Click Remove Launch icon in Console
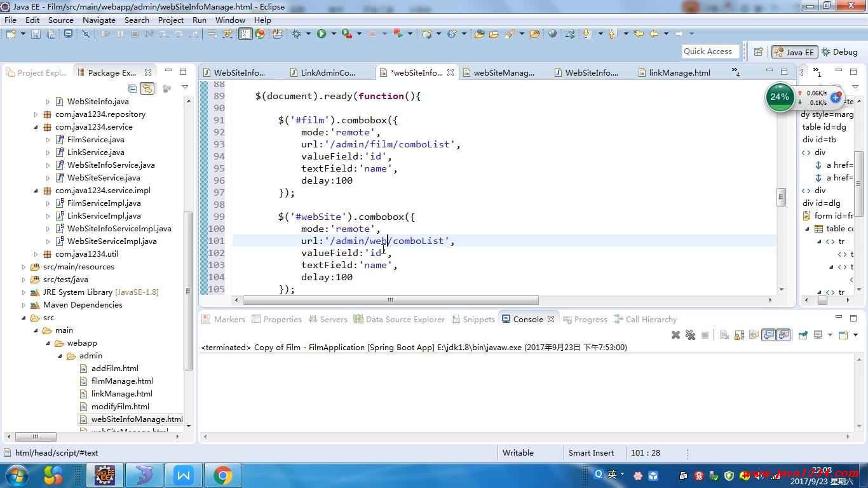Viewport: 868px width, 488px height. (x=676, y=335)
